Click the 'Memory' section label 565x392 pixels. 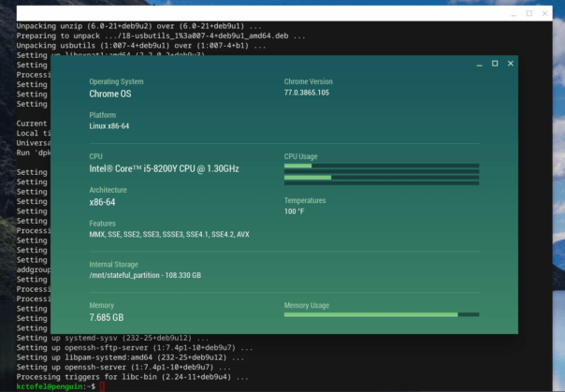pos(102,305)
